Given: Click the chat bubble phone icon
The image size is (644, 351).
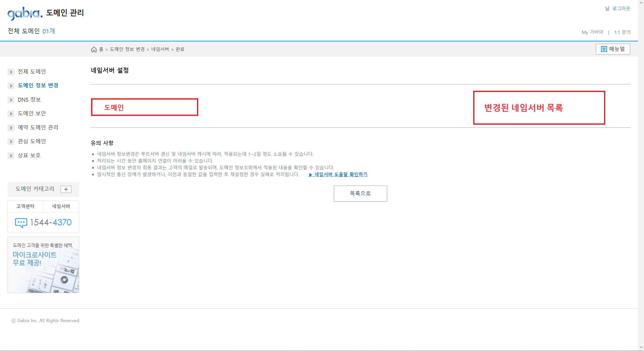Looking at the screenshot, I should coord(21,223).
